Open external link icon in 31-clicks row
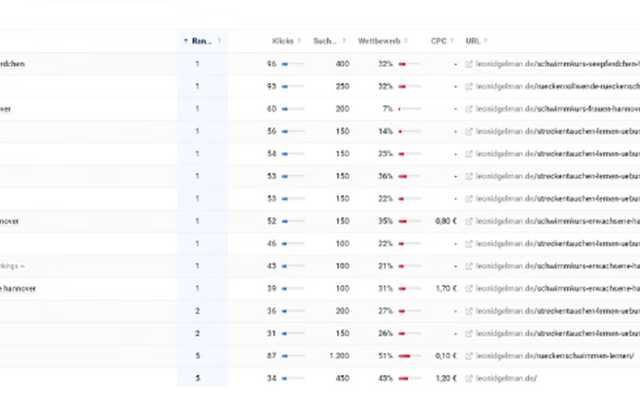The width and height of the screenshot is (640, 400). [469, 333]
